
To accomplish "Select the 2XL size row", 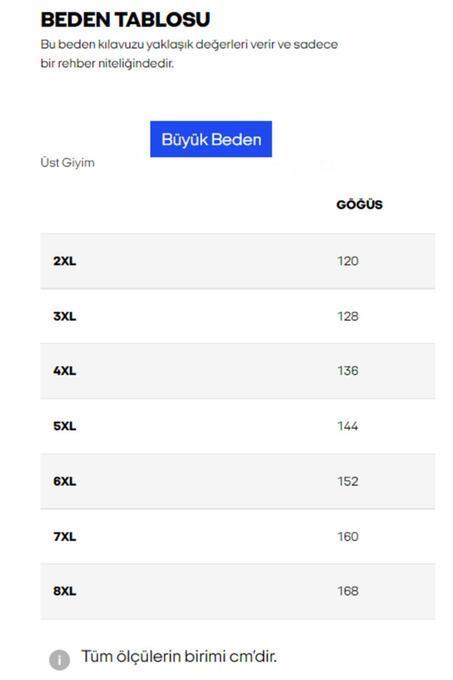I will tap(238, 261).
